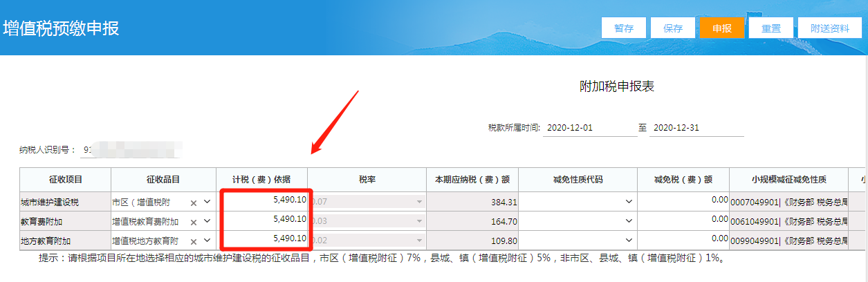Viewport: 868px width, 282px height.
Task: Click the end date field 2020-12-31
Action: (696, 128)
